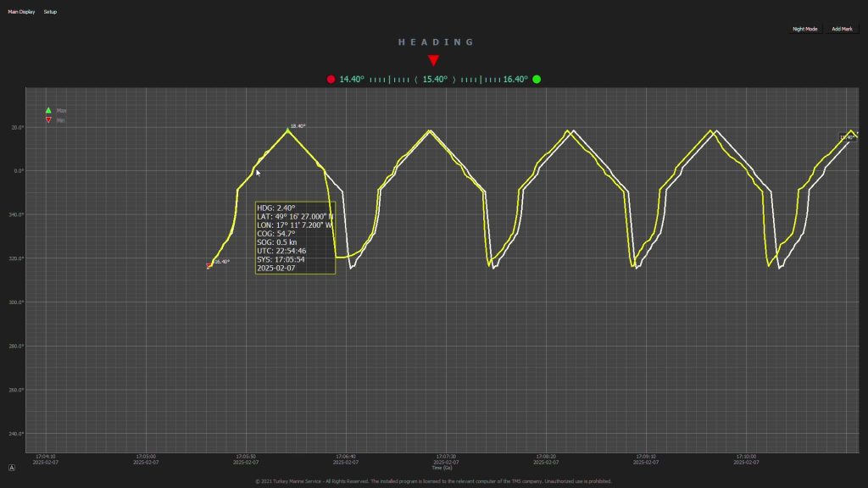Click the red Min marker on the curve
The height and width of the screenshot is (488, 868).
(x=209, y=266)
